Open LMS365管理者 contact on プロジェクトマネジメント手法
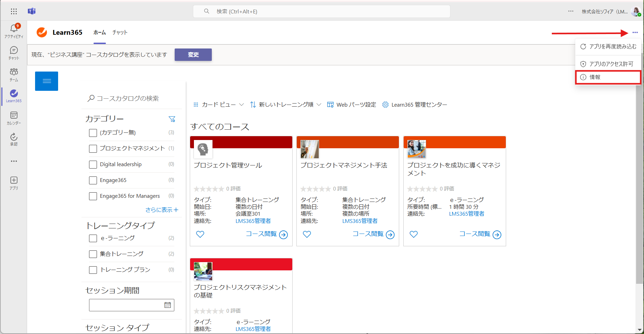The width and height of the screenshot is (644, 334). [360, 221]
